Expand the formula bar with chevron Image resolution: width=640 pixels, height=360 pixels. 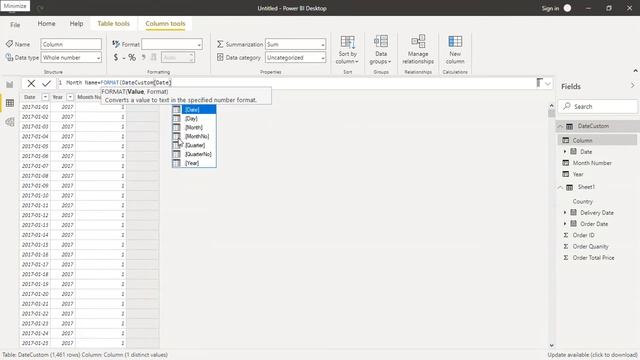[548, 84]
